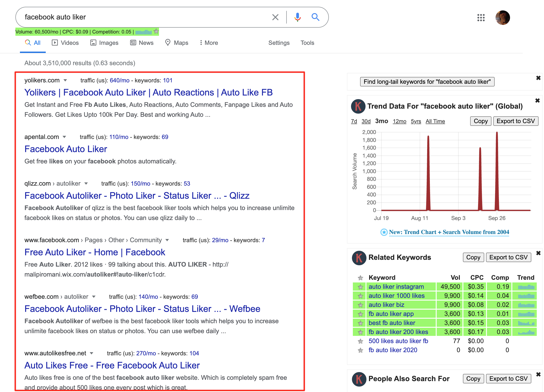Click the blue magnifier search button

click(315, 17)
